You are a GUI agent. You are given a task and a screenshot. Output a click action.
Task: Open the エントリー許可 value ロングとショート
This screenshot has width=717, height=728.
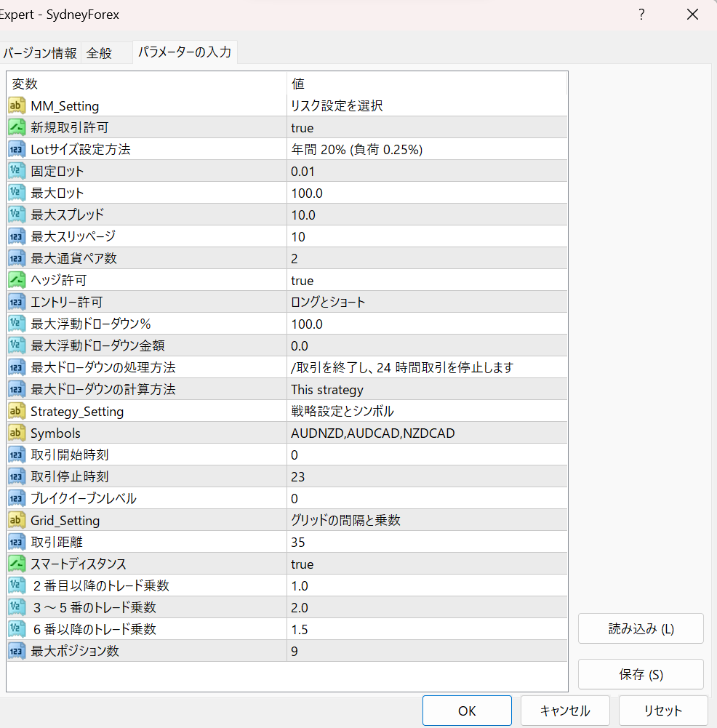pos(427,302)
